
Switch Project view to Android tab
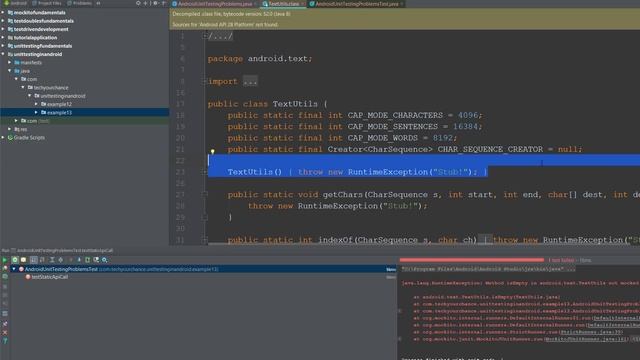point(15,3)
